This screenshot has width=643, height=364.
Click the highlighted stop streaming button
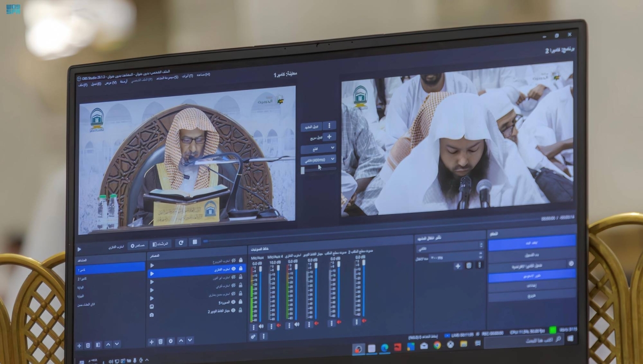tap(532, 242)
